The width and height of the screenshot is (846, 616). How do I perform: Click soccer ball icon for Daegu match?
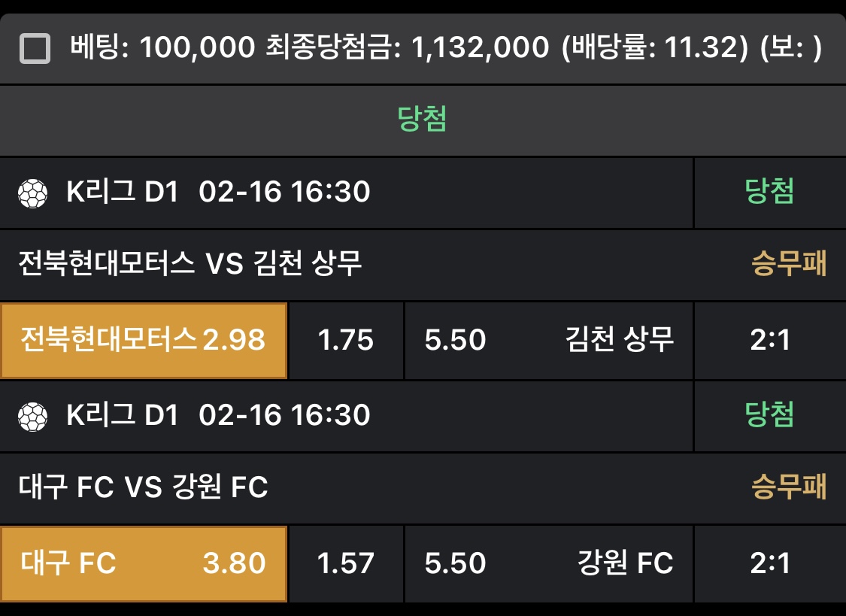[32, 416]
